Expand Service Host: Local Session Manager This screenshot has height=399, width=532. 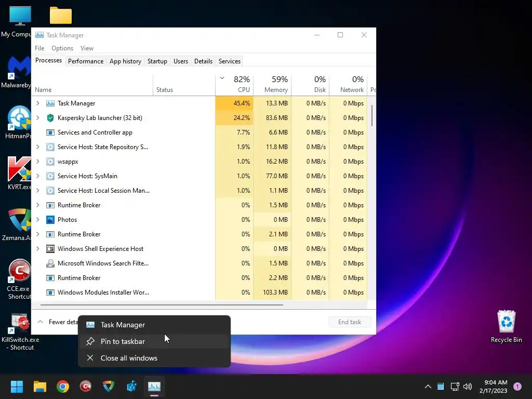(x=37, y=191)
